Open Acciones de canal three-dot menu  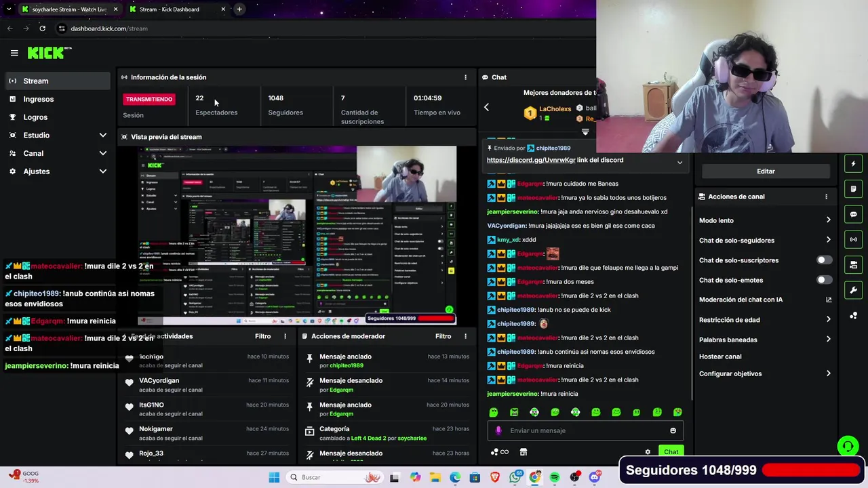(826, 197)
